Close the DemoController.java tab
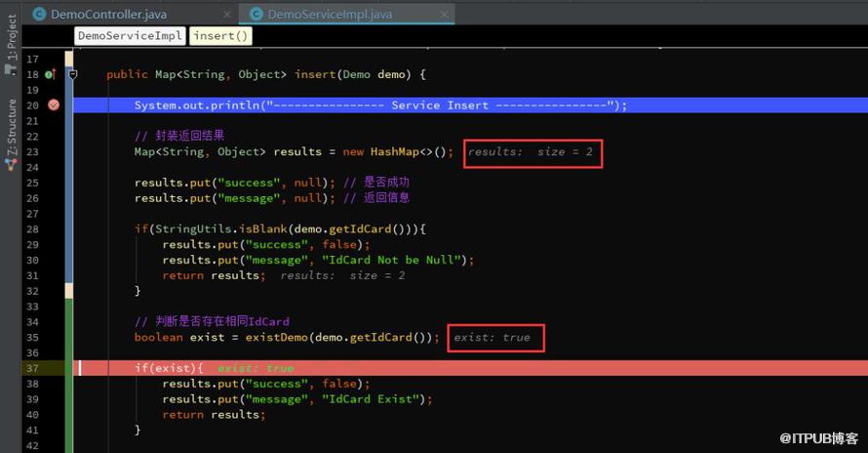 click(x=227, y=15)
